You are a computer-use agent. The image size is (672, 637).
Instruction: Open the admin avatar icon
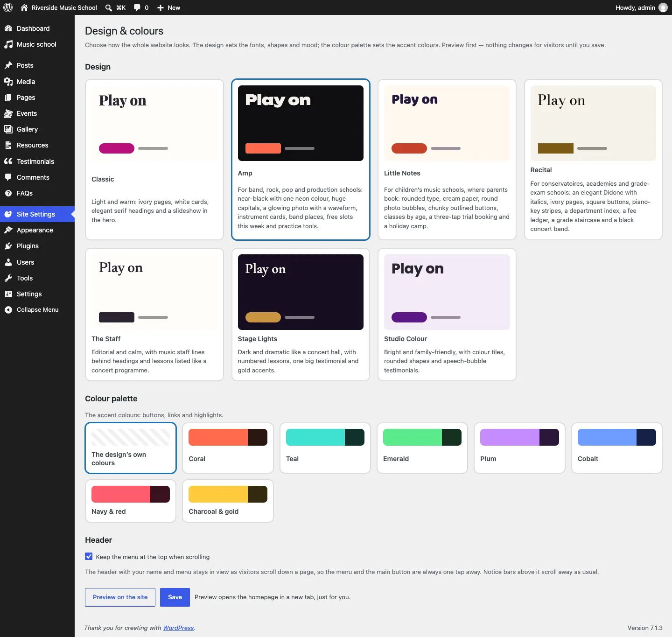pyautogui.click(x=663, y=7)
